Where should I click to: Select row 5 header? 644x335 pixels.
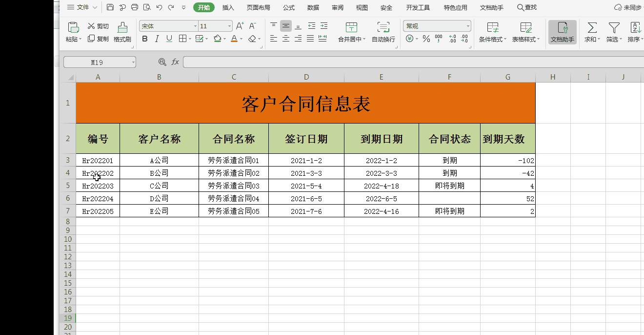click(x=68, y=186)
